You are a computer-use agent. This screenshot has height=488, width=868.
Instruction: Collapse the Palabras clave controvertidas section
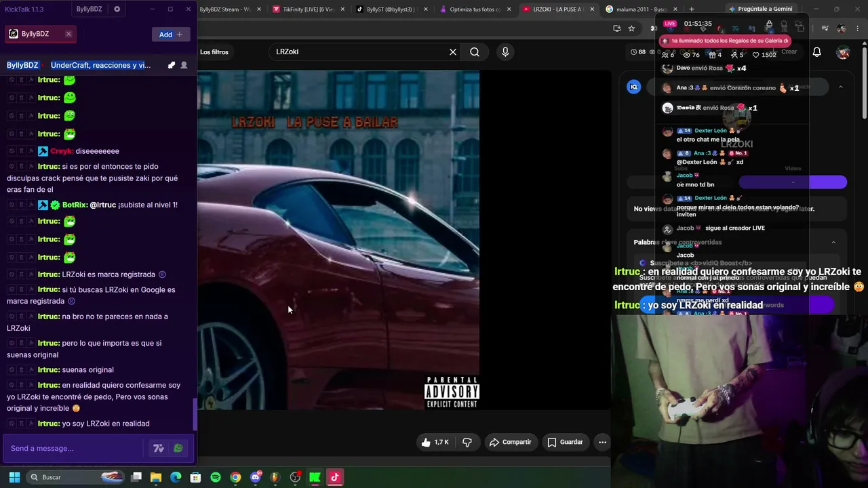833,242
